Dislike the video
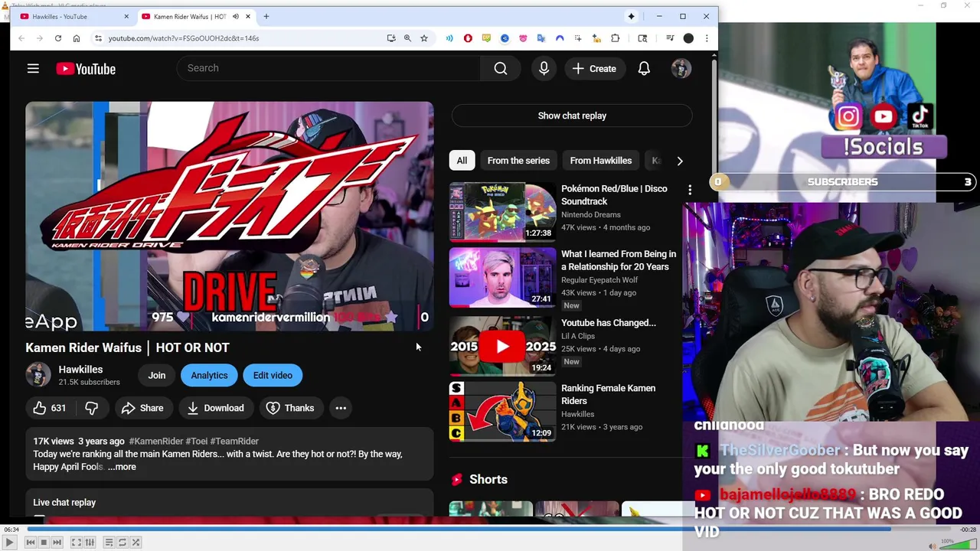This screenshot has width=980, height=551. coord(91,408)
